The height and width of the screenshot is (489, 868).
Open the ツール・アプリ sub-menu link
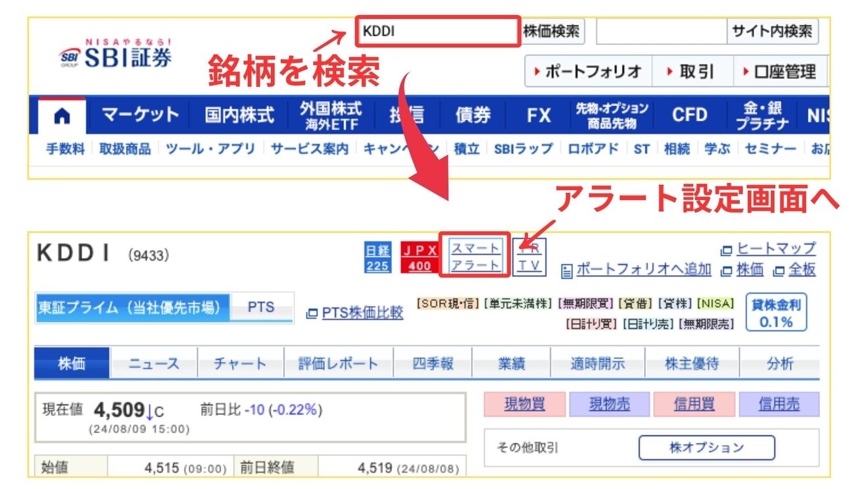click(210, 149)
